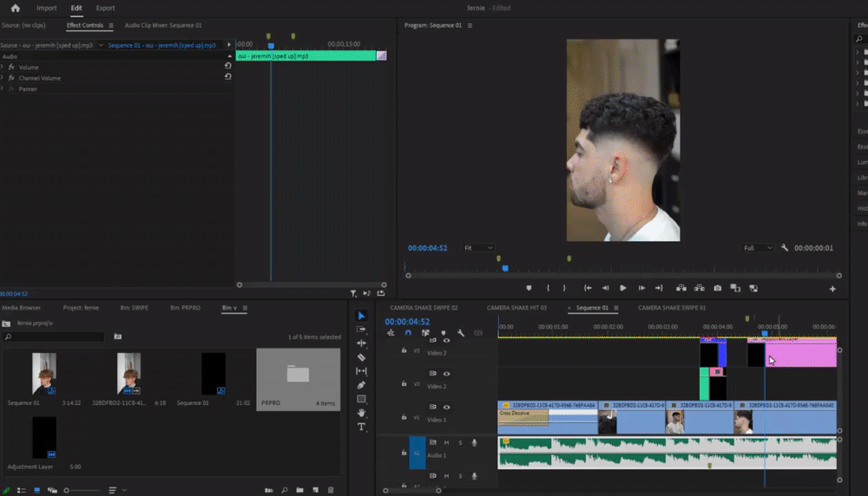868x496 pixels.
Task: Click the Extract button
Action: 699,288
